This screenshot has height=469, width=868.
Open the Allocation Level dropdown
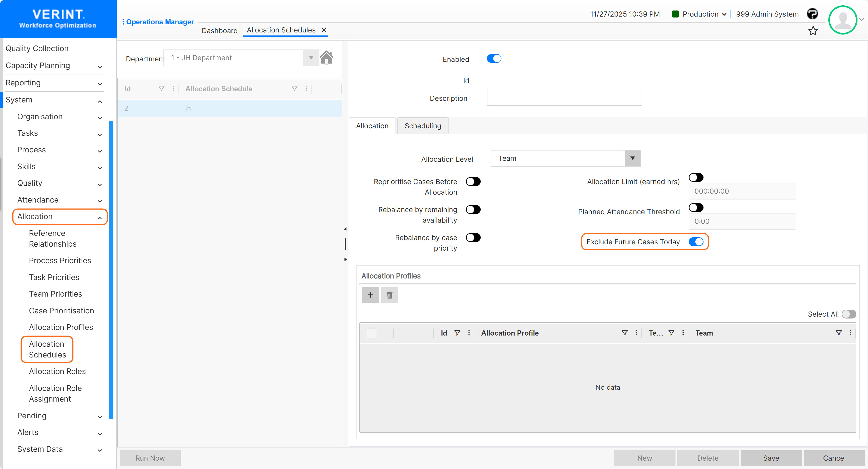633,158
